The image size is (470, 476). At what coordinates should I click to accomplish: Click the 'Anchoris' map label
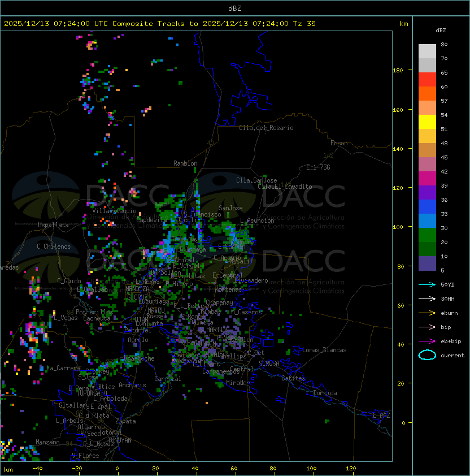132,385
